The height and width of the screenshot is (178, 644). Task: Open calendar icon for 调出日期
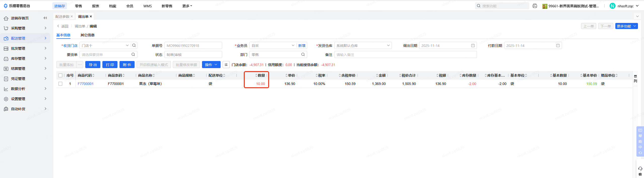pos(473,45)
